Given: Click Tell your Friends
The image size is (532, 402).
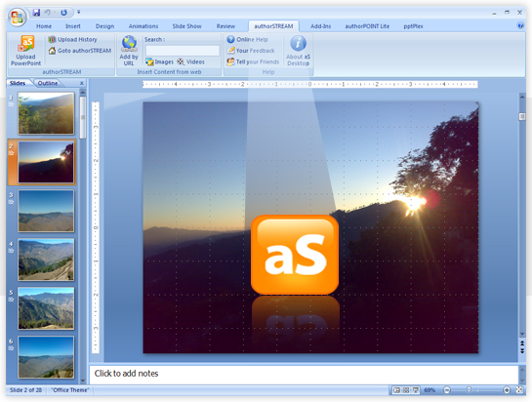Looking at the screenshot, I should coord(253,61).
